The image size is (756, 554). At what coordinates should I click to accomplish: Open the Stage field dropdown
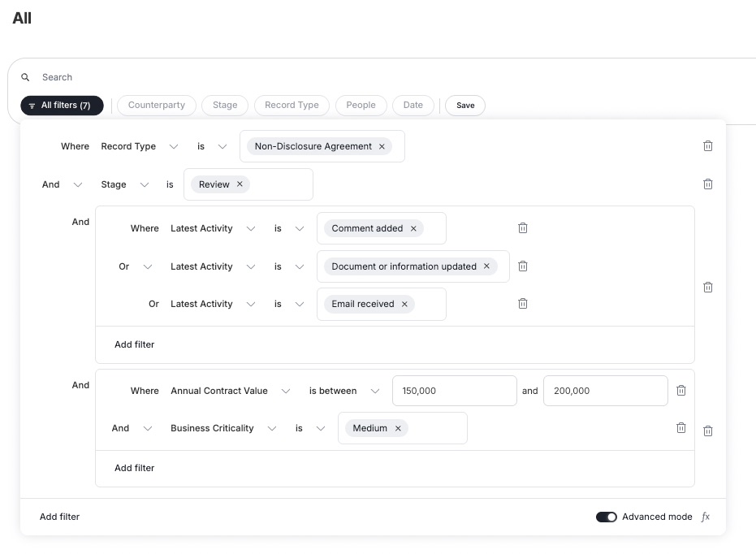(x=125, y=184)
